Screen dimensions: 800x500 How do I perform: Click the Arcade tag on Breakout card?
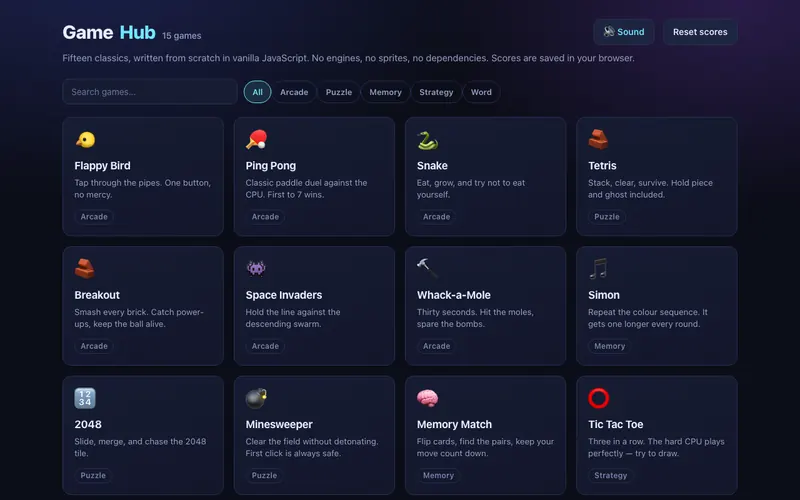coord(94,346)
